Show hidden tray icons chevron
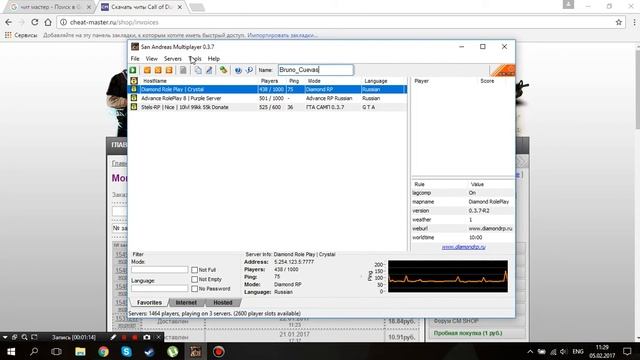 coord(530,351)
